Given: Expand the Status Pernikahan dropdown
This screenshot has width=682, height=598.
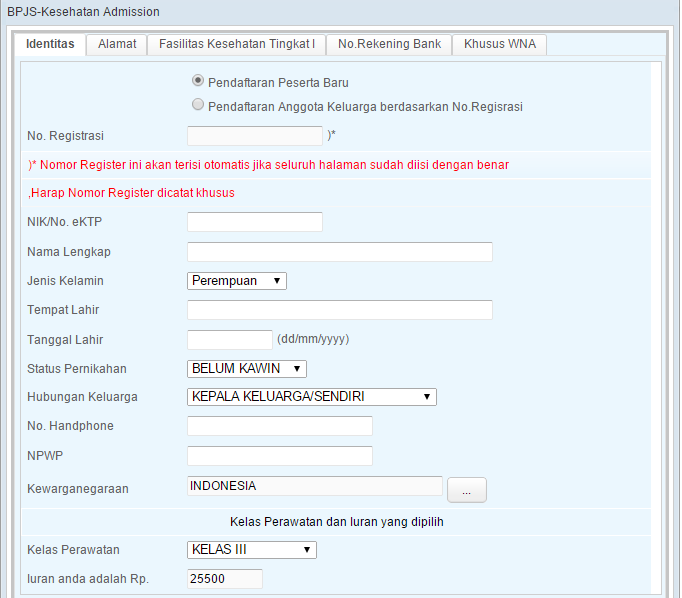Looking at the screenshot, I should click(247, 369).
